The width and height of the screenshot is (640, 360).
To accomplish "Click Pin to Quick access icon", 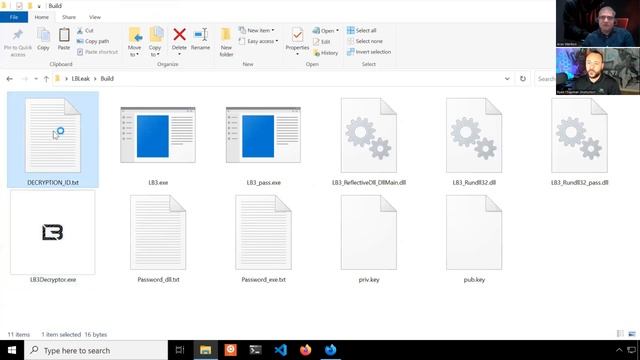I will pyautogui.click(x=18, y=34).
